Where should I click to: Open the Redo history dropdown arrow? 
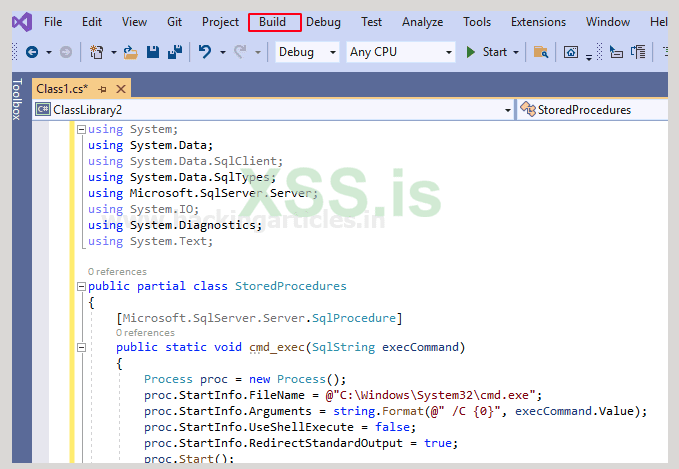tap(258, 53)
